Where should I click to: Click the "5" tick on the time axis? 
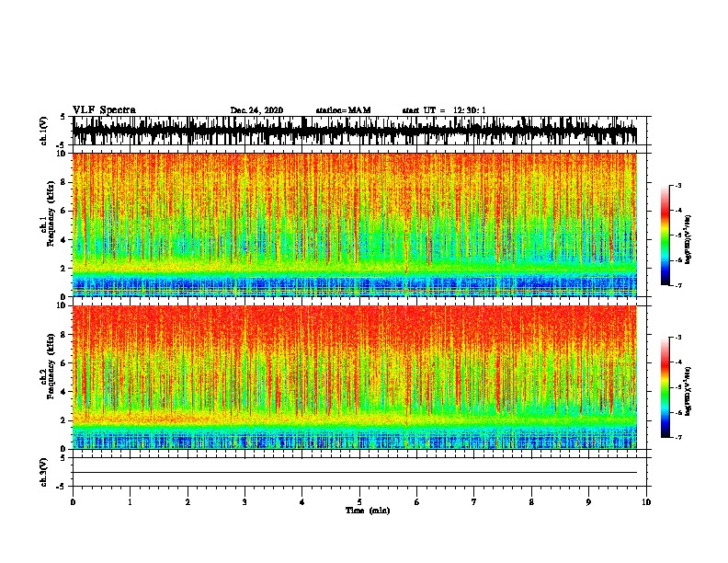(359, 502)
